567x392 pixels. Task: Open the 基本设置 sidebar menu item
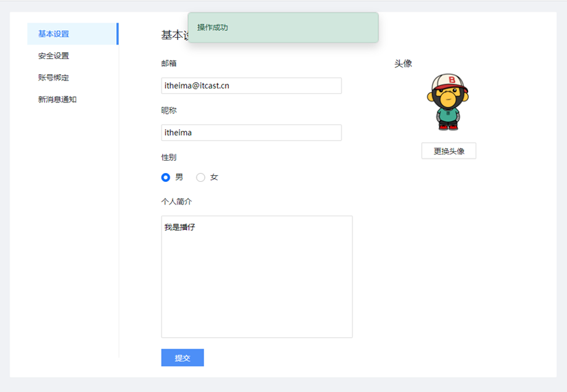tap(54, 34)
